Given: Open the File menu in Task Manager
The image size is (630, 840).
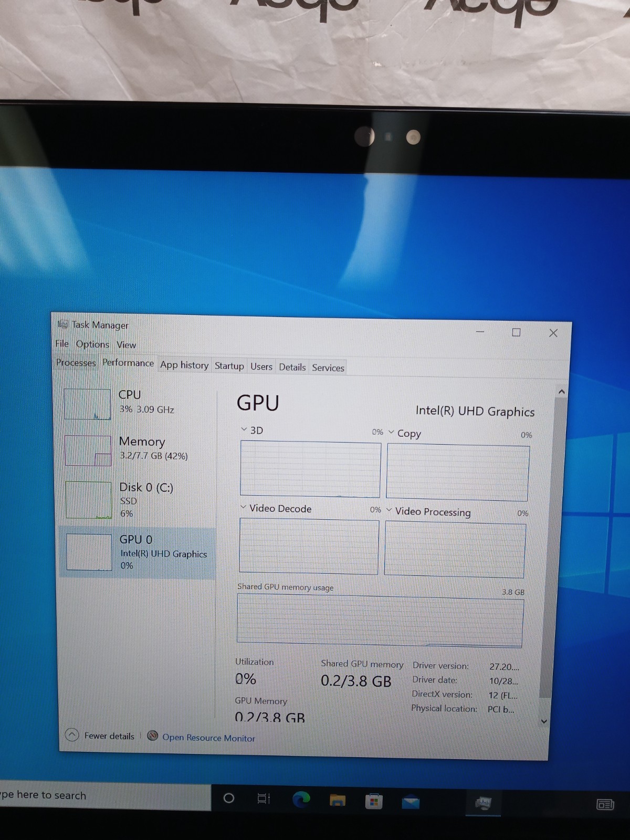Looking at the screenshot, I should (x=62, y=343).
